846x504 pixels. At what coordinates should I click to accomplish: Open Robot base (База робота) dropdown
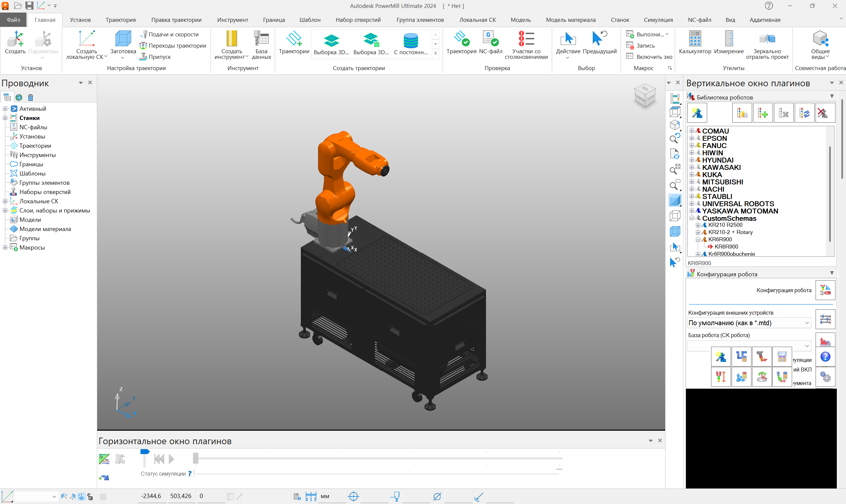click(x=749, y=346)
